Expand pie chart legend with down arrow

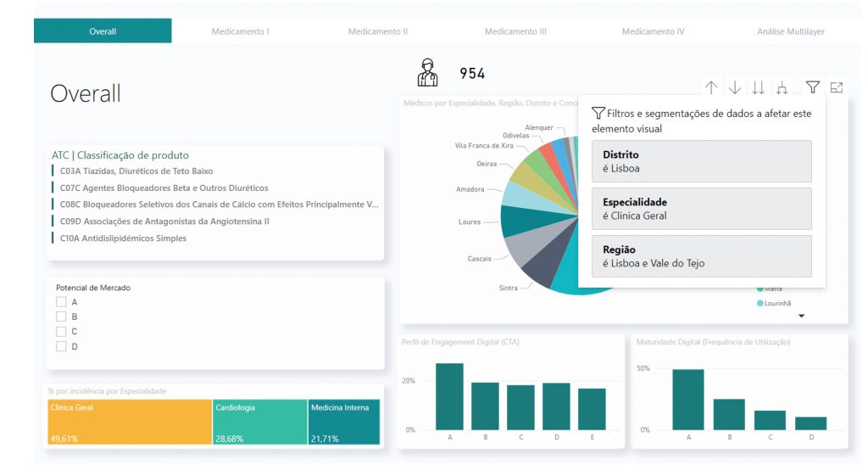[x=802, y=316]
